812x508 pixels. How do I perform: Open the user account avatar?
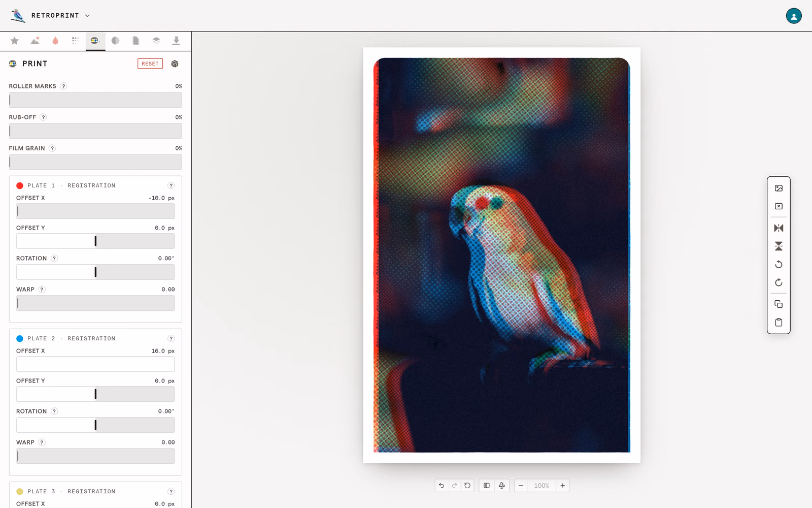794,16
